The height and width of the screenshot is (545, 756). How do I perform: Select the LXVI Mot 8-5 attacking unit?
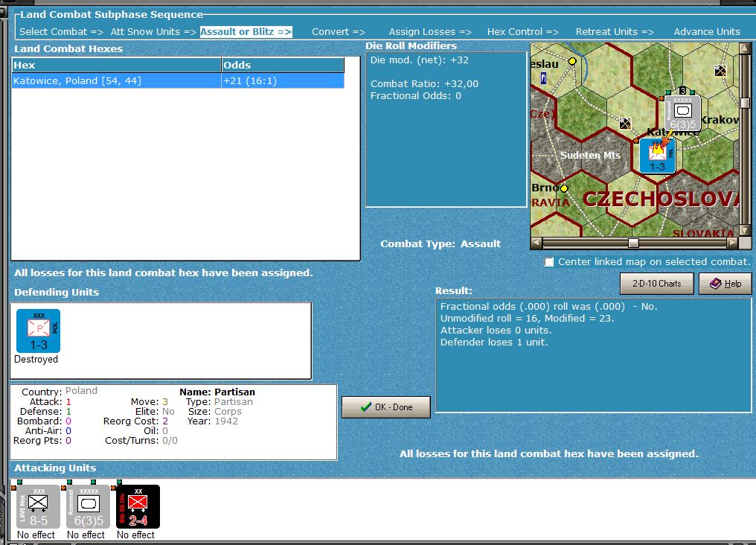pyautogui.click(x=38, y=507)
